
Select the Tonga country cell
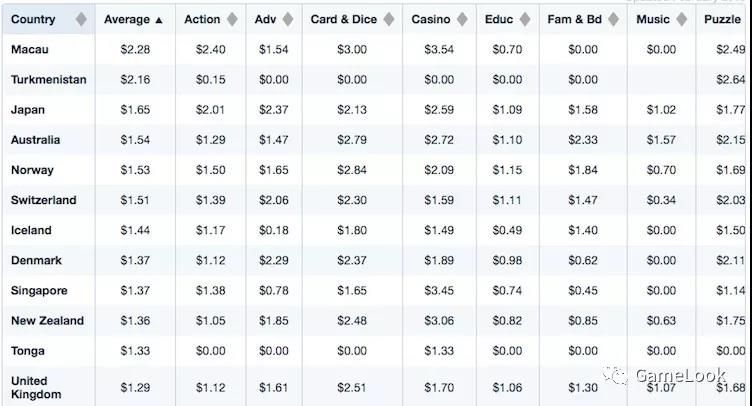[x=48, y=351]
